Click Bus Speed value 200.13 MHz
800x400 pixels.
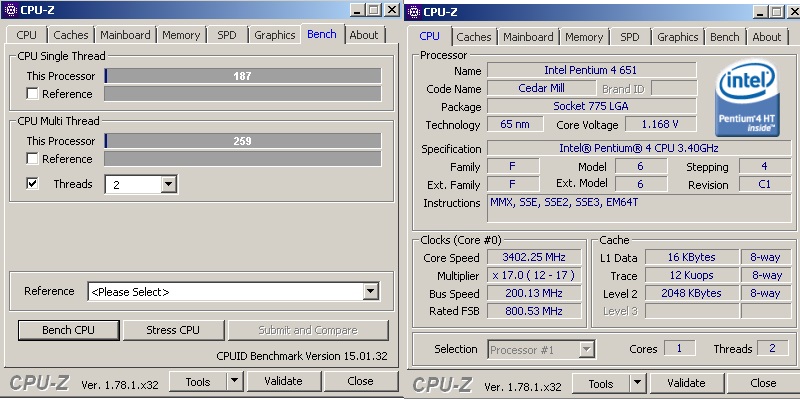click(x=534, y=293)
